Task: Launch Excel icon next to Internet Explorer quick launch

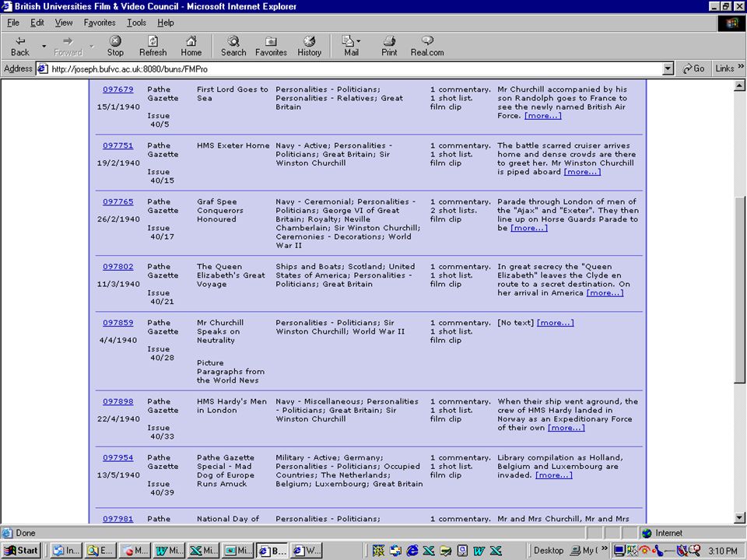Action: click(429, 551)
